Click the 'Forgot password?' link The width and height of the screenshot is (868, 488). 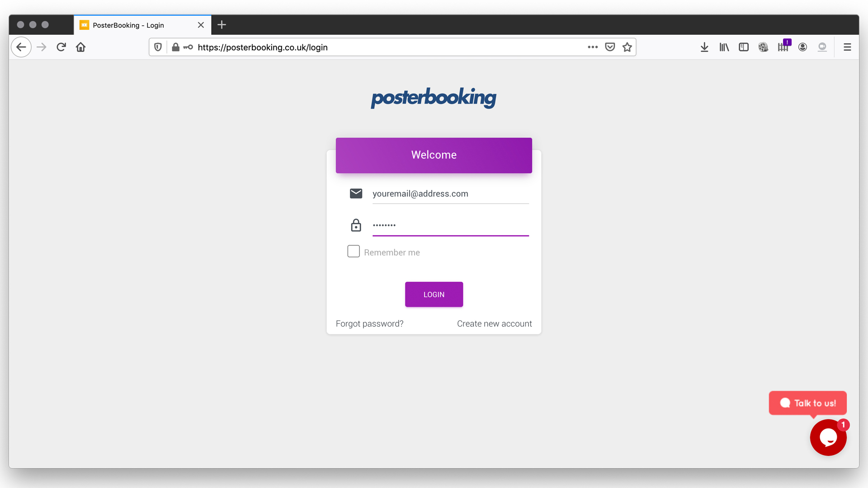pyautogui.click(x=369, y=324)
